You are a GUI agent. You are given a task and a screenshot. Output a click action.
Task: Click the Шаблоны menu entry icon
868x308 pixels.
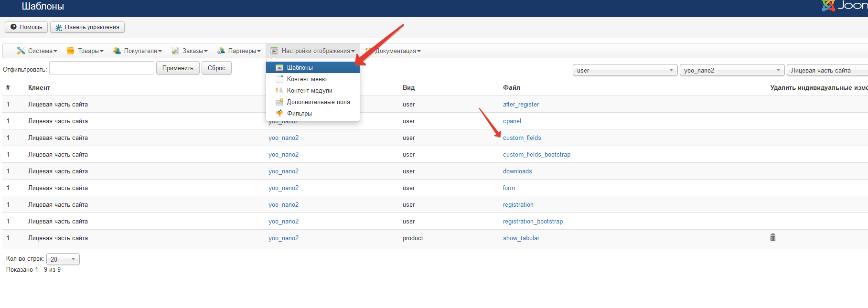[x=279, y=67]
